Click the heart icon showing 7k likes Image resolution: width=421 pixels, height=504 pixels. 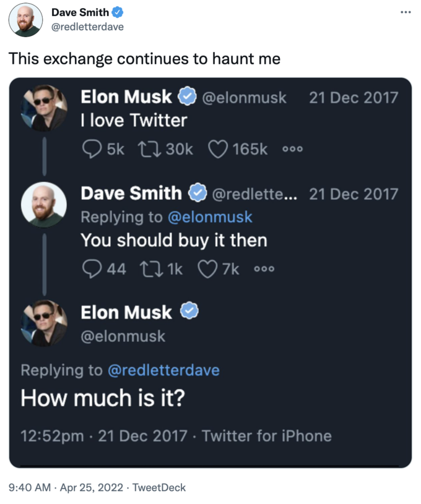click(x=207, y=268)
